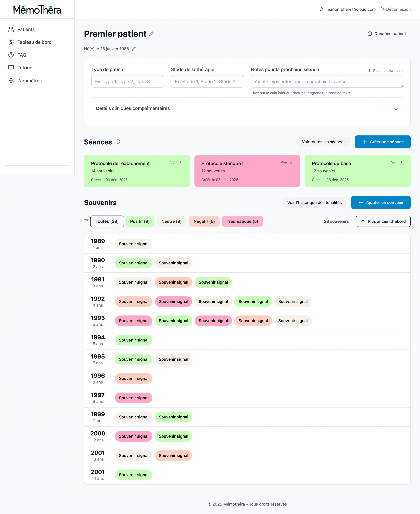The width and height of the screenshot is (420, 514).
Task: Click the filter funnel icon in Souvenirs
Action: (x=86, y=221)
